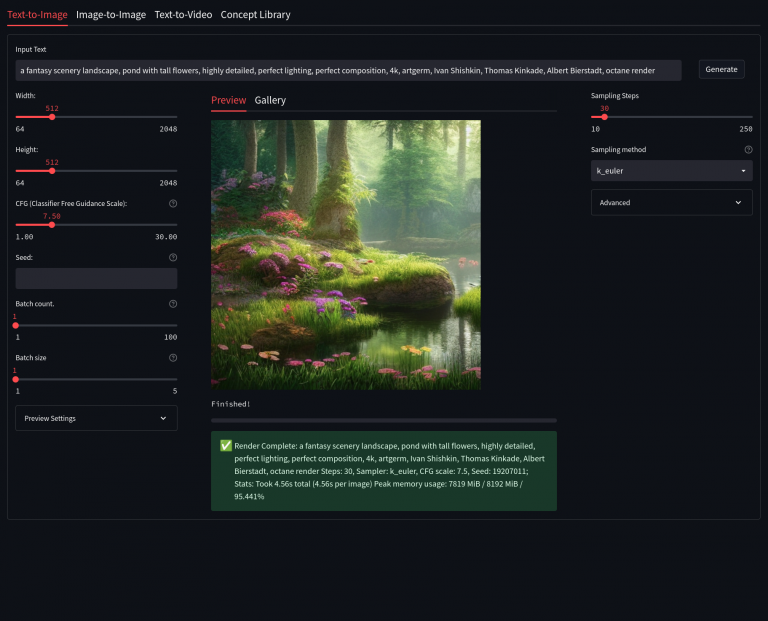Click the CFG scale help icon
This screenshot has width=768, height=621.
click(x=173, y=203)
